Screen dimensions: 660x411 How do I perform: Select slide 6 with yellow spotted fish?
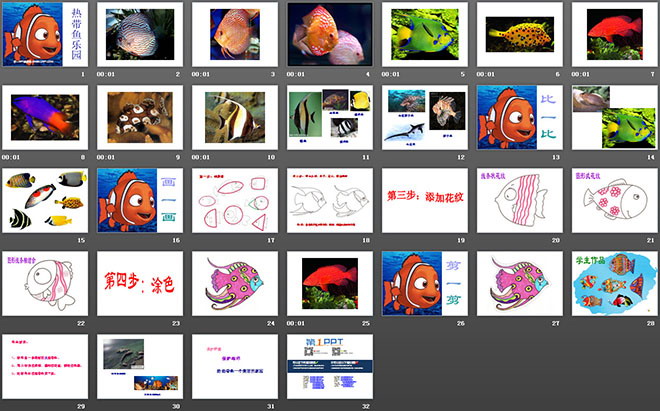(x=520, y=35)
